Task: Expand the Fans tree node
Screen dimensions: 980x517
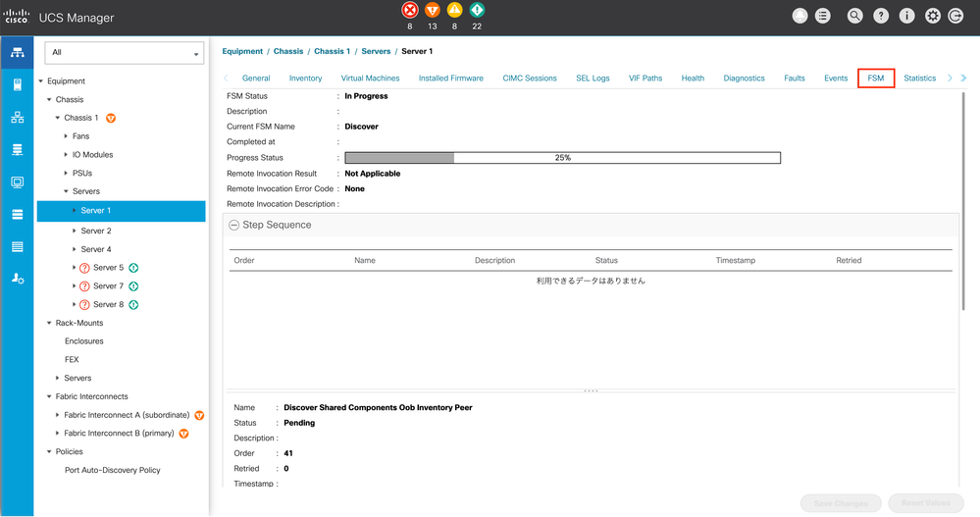Action: [x=66, y=136]
